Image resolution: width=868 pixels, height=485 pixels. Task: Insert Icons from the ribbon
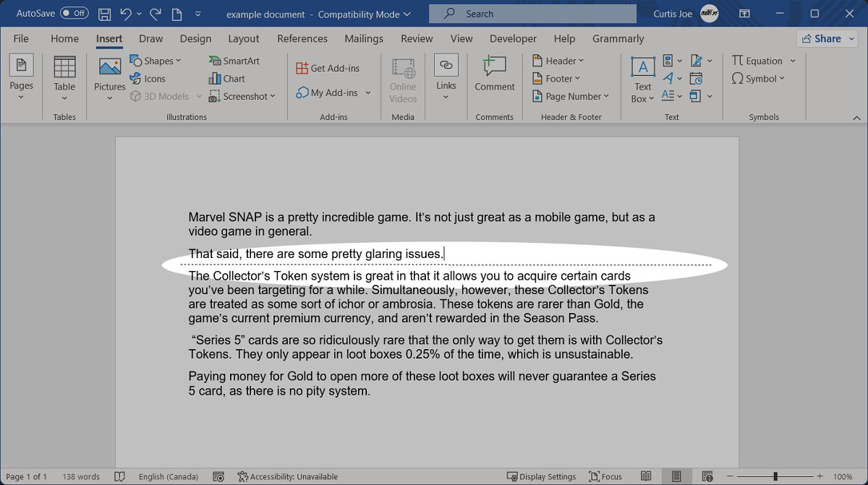(x=148, y=79)
